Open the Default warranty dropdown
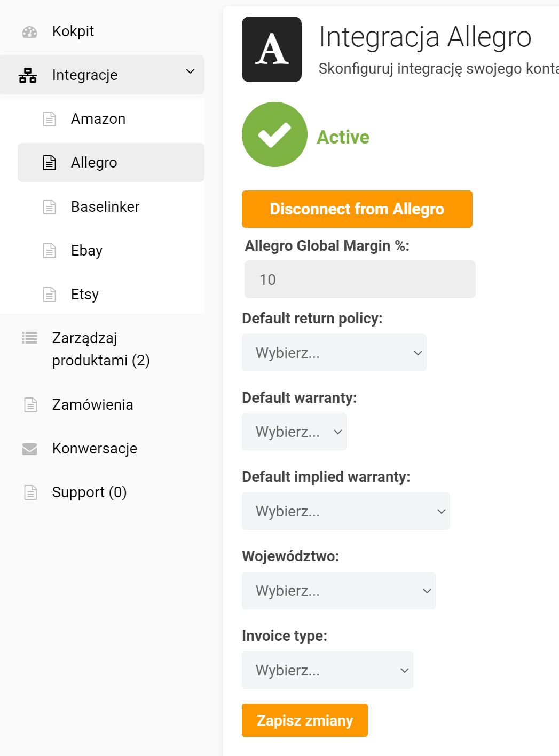Screen dimensions: 559x756 pos(294,432)
